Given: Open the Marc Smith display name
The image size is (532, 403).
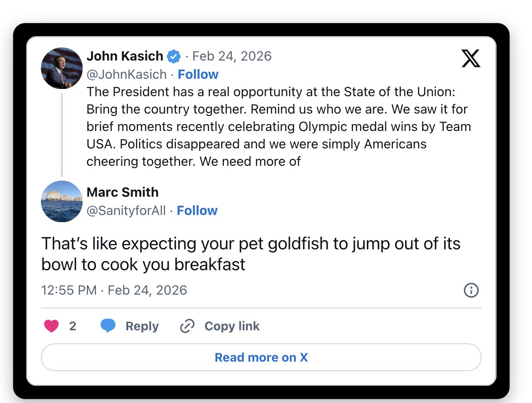Looking at the screenshot, I should click(x=123, y=192).
